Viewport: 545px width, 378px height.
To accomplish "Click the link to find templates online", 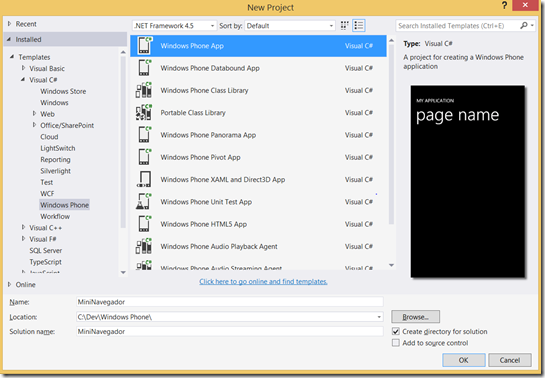I will coord(263,281).
